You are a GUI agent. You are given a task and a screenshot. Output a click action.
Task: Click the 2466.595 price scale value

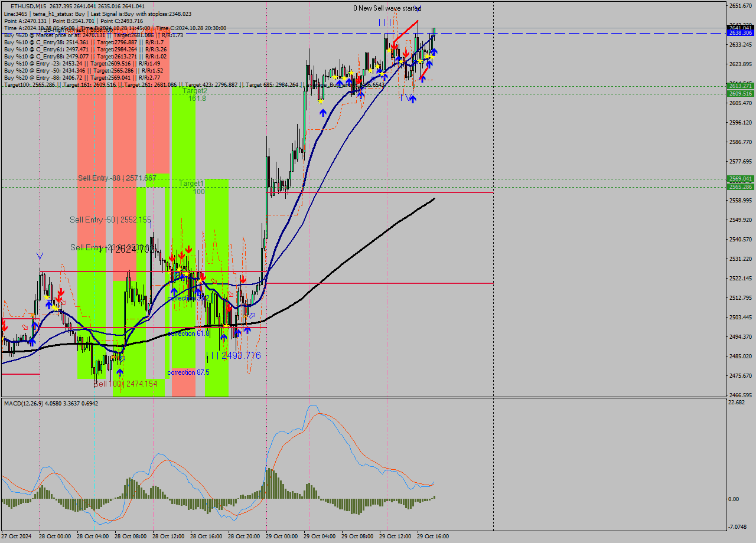click(740, 395)
